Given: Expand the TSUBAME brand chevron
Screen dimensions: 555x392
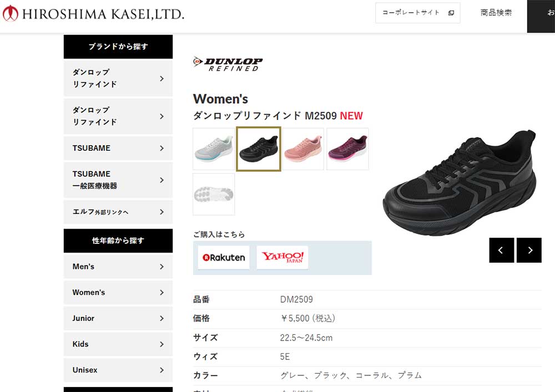Looking at the screenshot, I should [162, 148].
